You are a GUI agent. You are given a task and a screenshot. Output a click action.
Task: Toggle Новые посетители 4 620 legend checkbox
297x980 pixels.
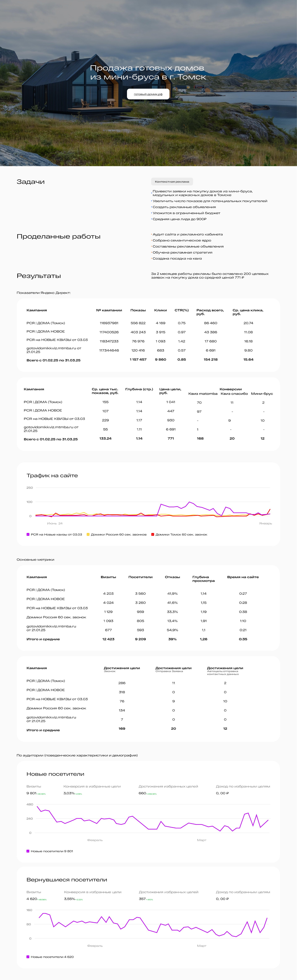coord(28,957)
